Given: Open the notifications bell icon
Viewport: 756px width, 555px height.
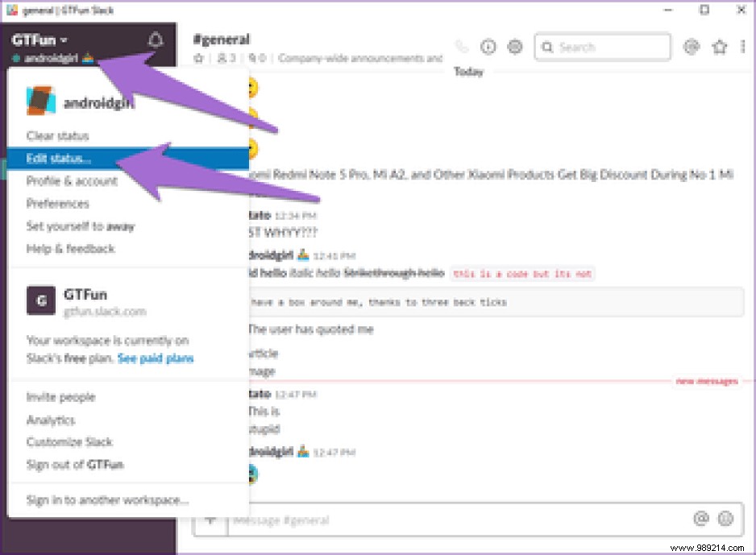Looking at the screenshot, I should pos(156,39).
